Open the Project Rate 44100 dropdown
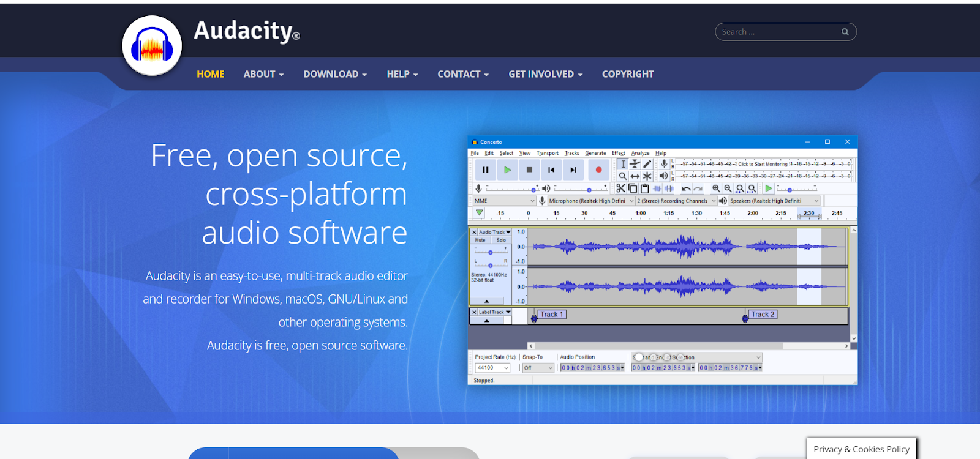Screen dimensions: 980x459 pos(492,368)
